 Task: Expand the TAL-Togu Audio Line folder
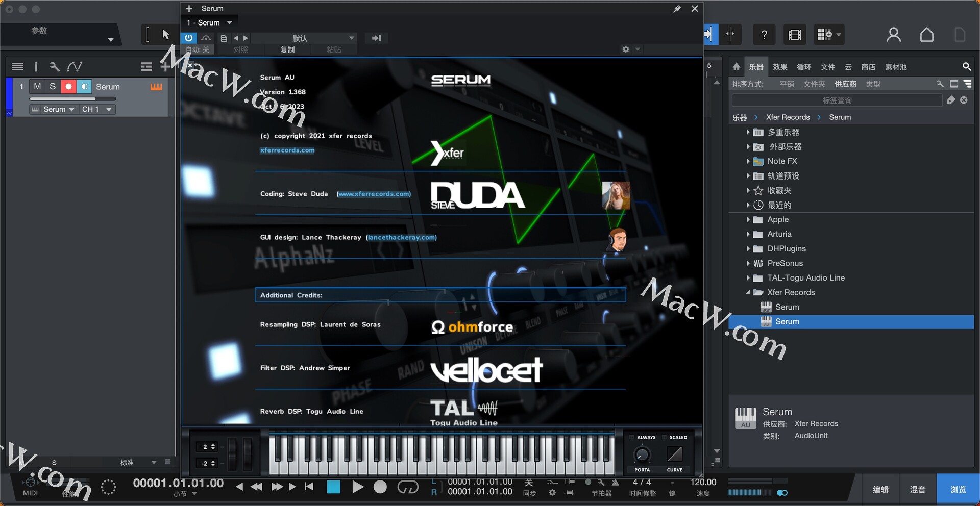[x=748, y=278]
